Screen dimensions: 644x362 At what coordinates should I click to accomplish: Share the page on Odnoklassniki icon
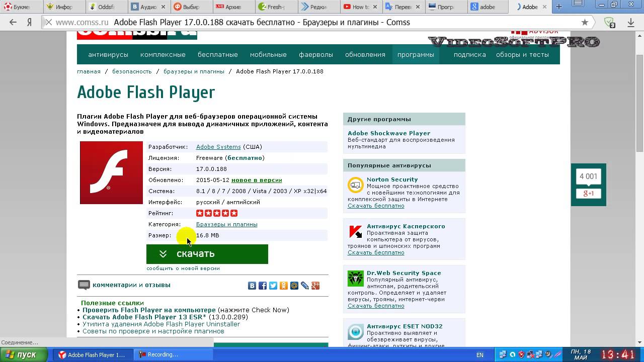click(284, 286)
